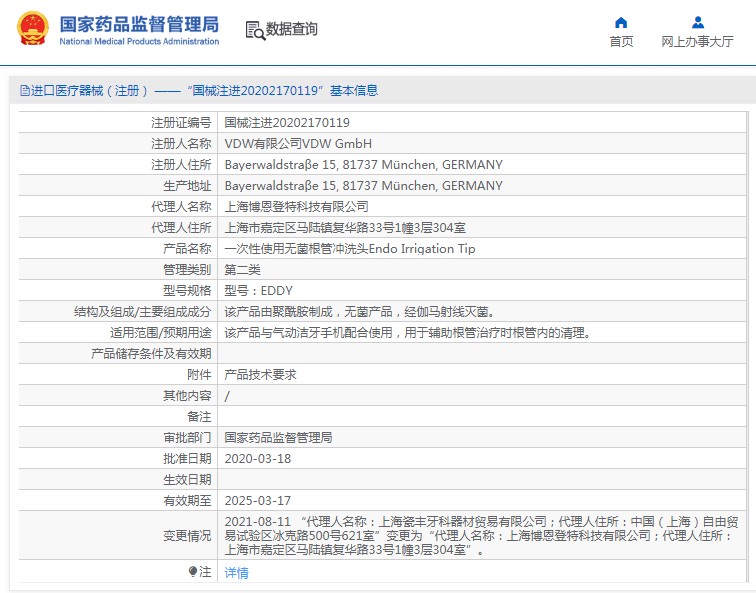Click the document icon before 进口医疗器械

(25, 90)
